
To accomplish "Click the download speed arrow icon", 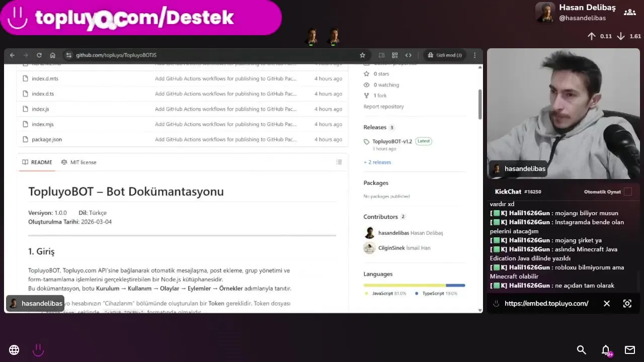I will [x=621, y=36].
